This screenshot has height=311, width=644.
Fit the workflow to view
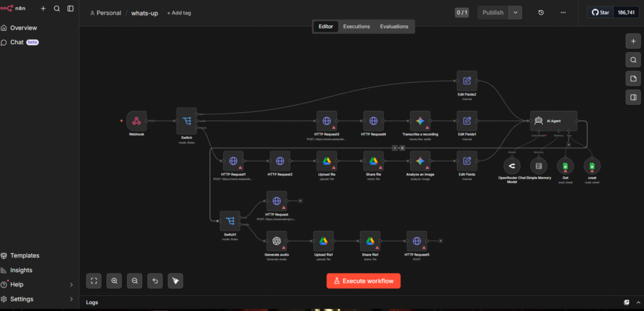pos(94,281)
